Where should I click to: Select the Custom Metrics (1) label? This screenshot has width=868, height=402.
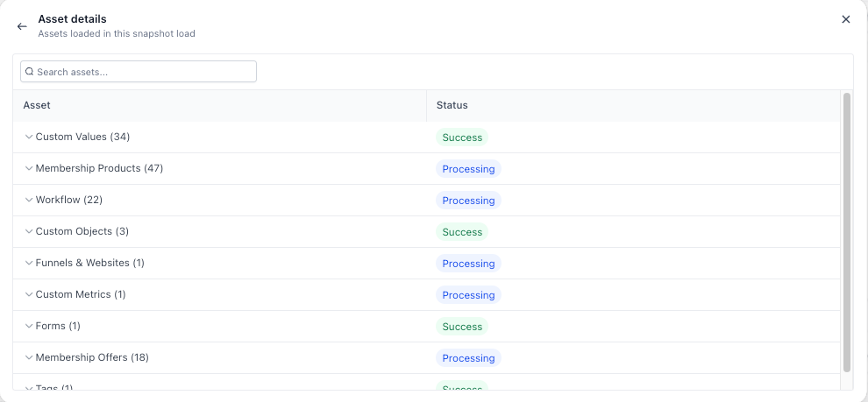pyautogui.click(x=81, y=294)
